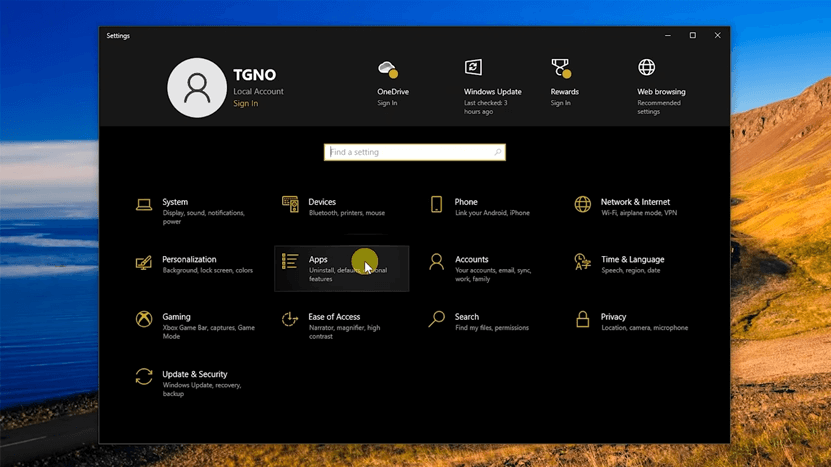The width and height of the screenshot is (831, 467).
Task: Select 'Location, camera, microphone' description
Action: click(644, 328)
